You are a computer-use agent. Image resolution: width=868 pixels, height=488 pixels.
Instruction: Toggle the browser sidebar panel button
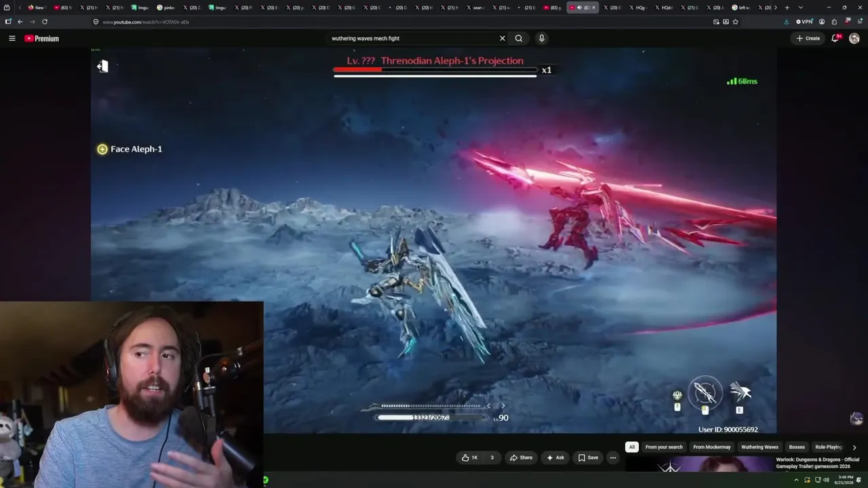click(x=8, y=22)
